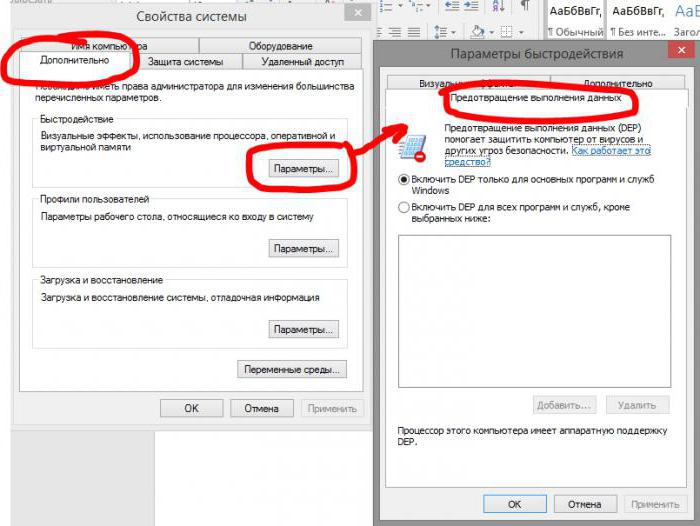Click 'Загрузка и восстановление системы, отладочная информация' text
Image resolution: width=700 pixels, height=526 pixels.
point(180,297)
